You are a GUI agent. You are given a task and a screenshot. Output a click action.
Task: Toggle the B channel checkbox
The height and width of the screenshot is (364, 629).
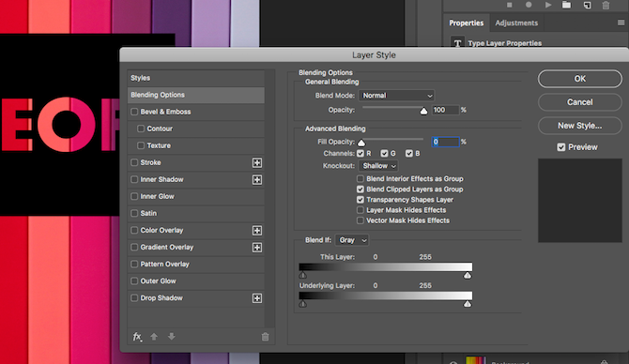point(409,154)
